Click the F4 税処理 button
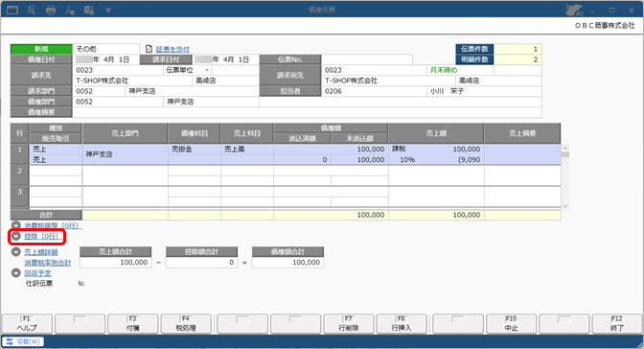The height and width of the screenshot is (349, 644). [186, 323]
